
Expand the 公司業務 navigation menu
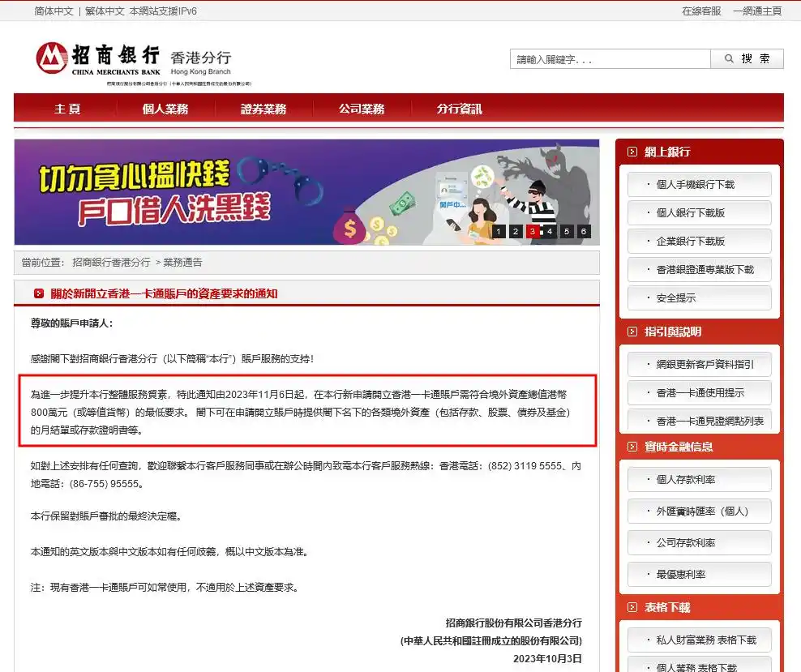point(362,109)
